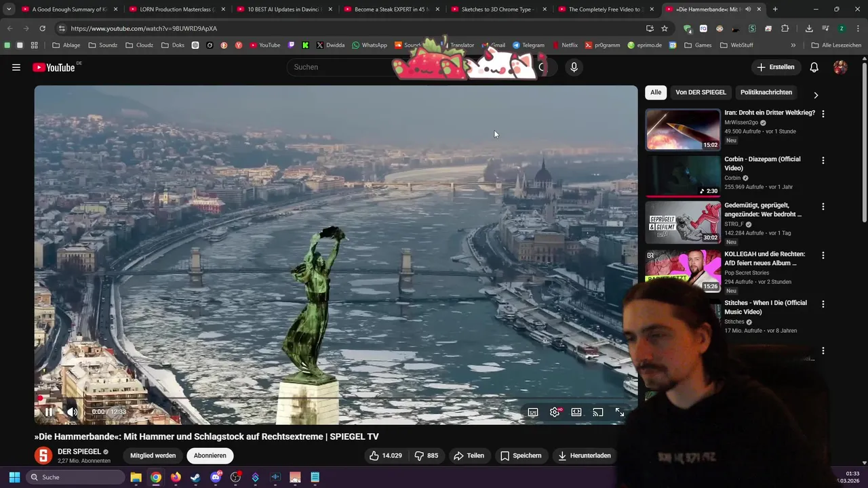Dislike the video with 885 dislikes
This screenshot has width=868, height=488.
pos(427,455)
